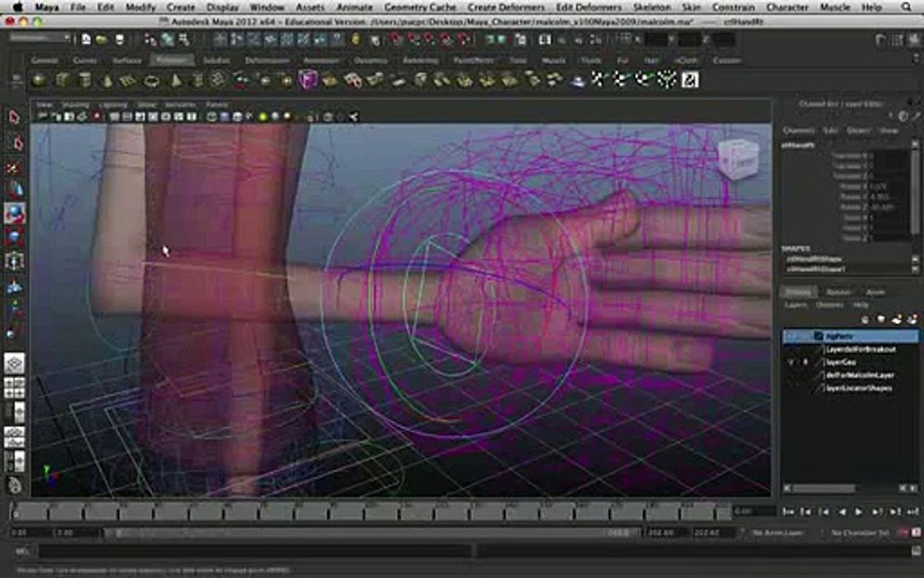Image resolution: width=924 pixels, height=578 pixels.
Task: Open a scene via folder icon
Action: (102, 39)
